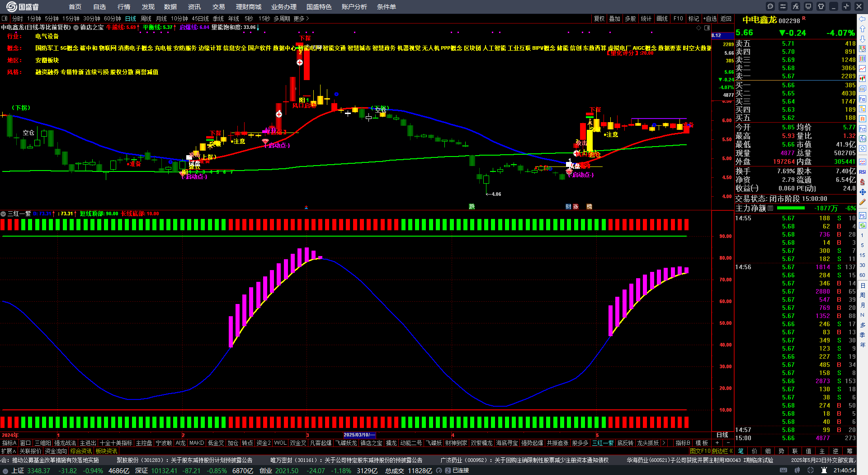Open the 指标B selector tab

[x=683, y=443]
